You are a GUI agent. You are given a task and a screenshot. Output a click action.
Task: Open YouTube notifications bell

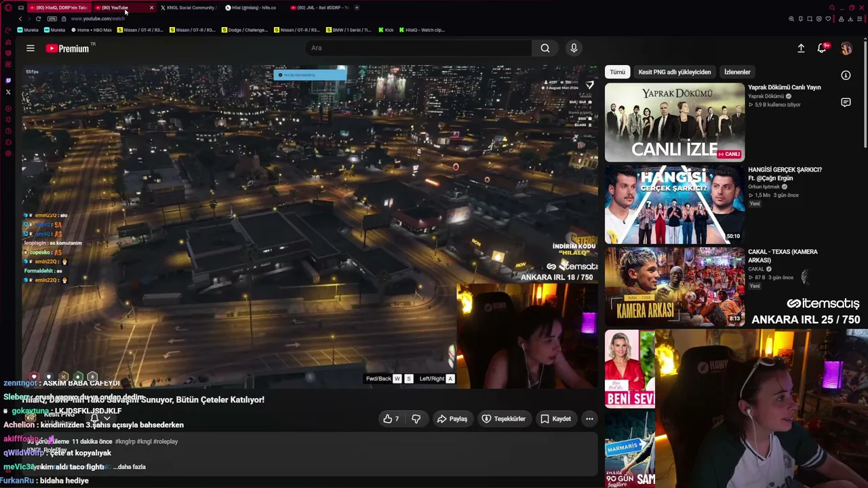click(822, 48)
